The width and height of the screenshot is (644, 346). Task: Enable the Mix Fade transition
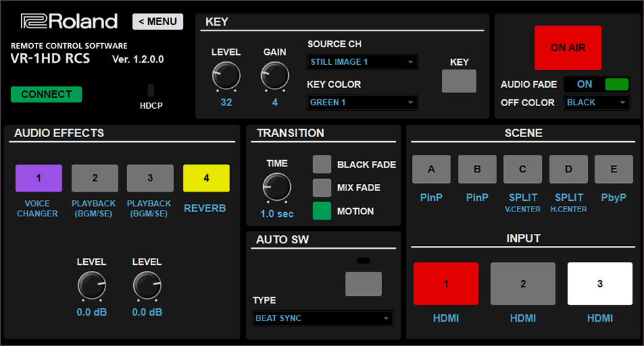322,188
